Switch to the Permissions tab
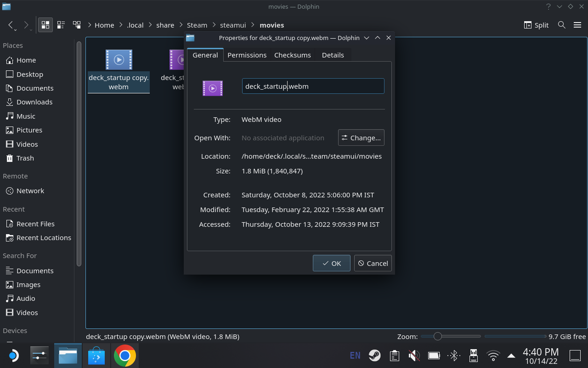Image resolution: width=588 pixels, height=368 pixels. click(x=247, y=55)
